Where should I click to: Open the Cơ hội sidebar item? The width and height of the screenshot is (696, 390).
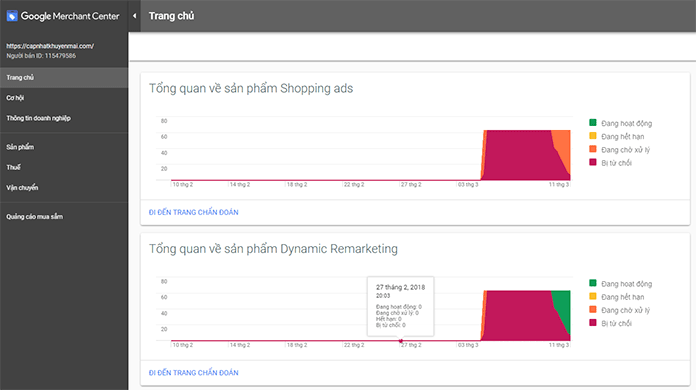point(64,98)
